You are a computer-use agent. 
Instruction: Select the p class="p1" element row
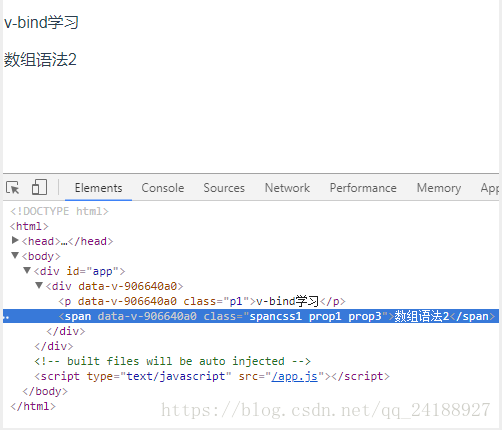(202, 301)
